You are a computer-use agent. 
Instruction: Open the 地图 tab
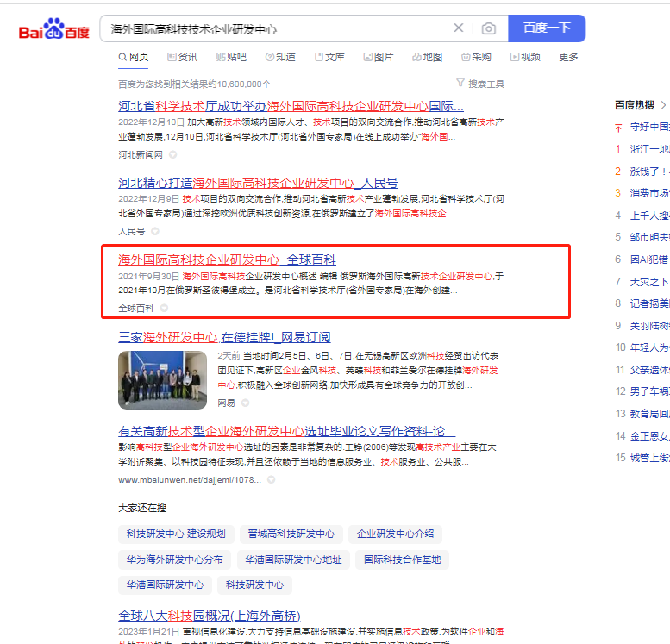[428, 57]
